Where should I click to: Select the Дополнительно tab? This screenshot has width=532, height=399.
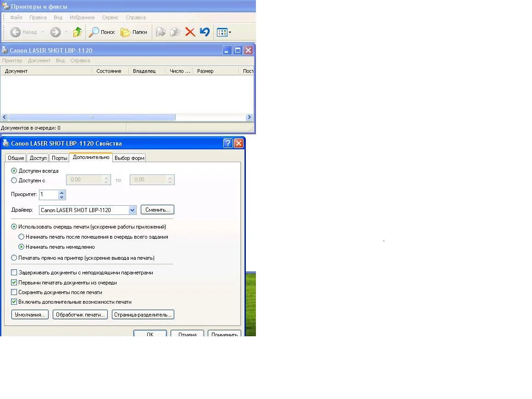coord(91,157)
